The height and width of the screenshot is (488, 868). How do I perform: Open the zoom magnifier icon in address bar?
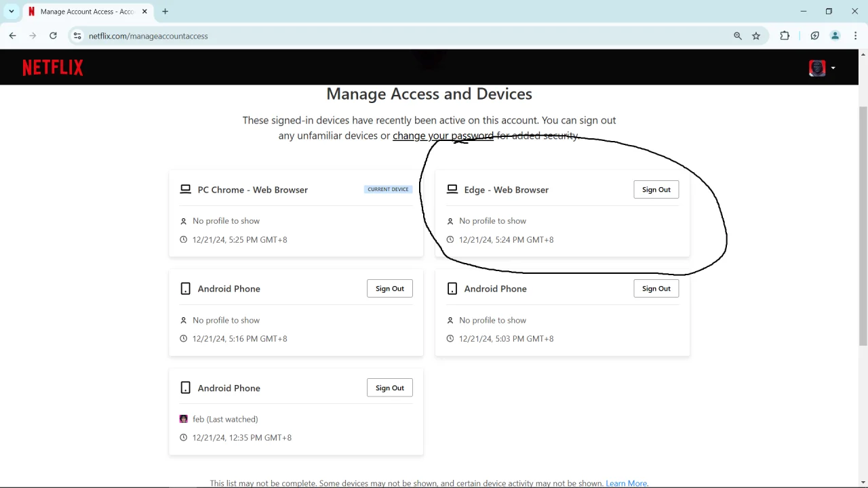point(738,36)
